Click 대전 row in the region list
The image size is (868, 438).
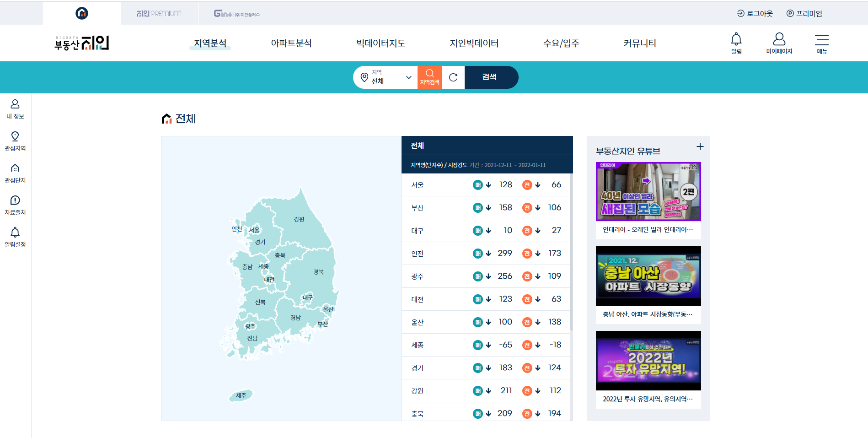pyautogui.click(x=486, y=299)
